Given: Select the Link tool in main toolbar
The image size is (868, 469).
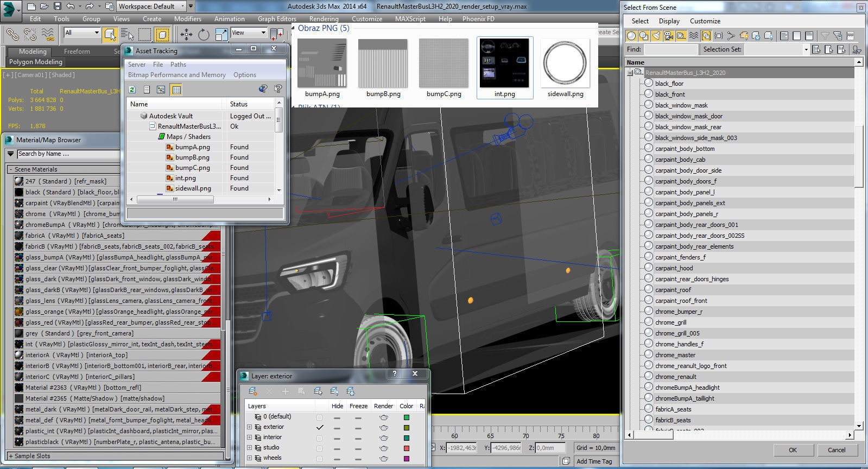Looking at the screenshot, I should coord(12,35).
